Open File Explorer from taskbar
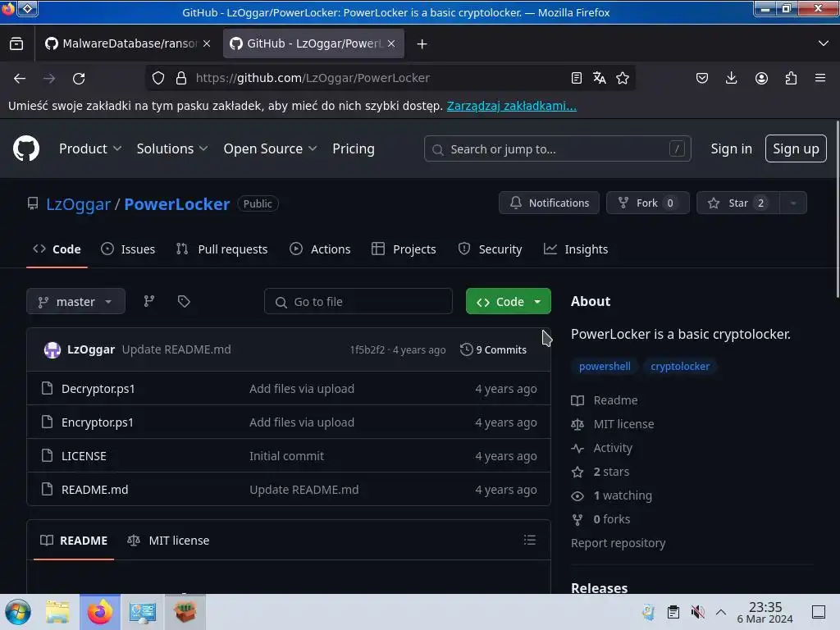Image resolution: width=840 pixels, height=630 pixels. click(58, 612)
